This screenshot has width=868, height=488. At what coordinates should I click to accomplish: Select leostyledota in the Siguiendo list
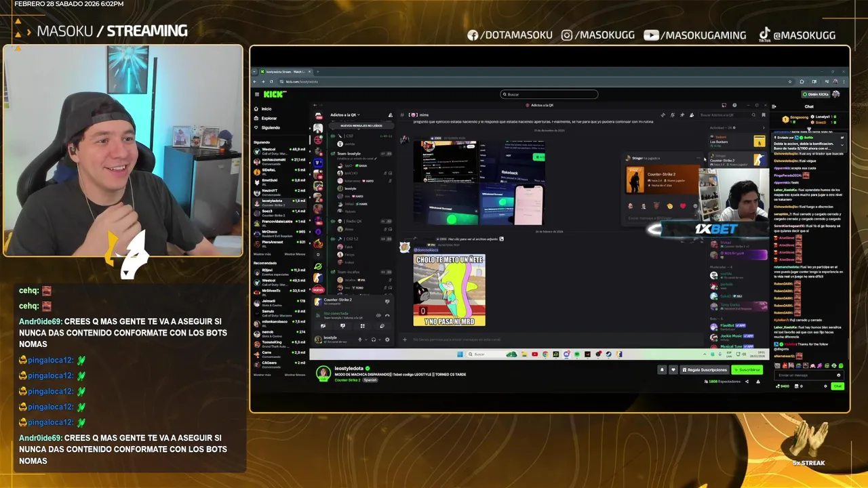(279, 202)
